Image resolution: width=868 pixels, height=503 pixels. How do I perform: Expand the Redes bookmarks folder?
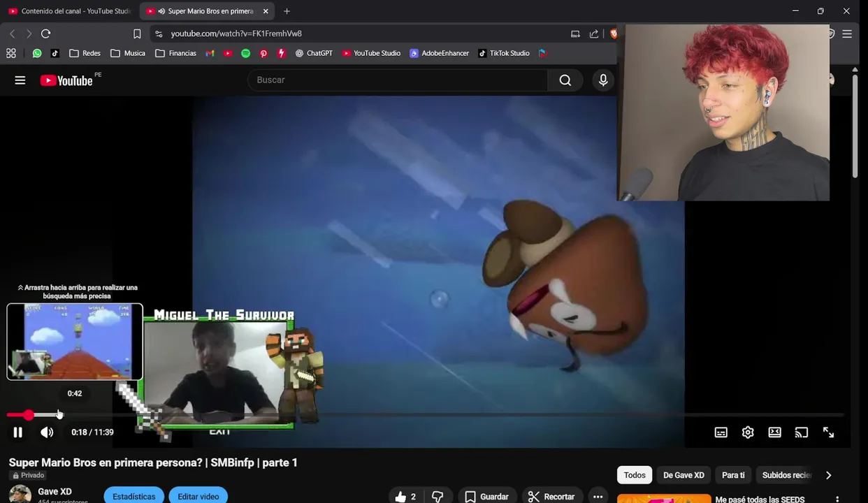click(x=85, y=53)
